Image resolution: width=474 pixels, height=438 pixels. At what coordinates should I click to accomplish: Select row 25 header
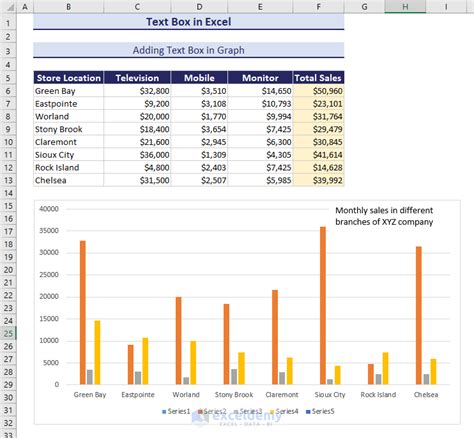tap(8, 333)
